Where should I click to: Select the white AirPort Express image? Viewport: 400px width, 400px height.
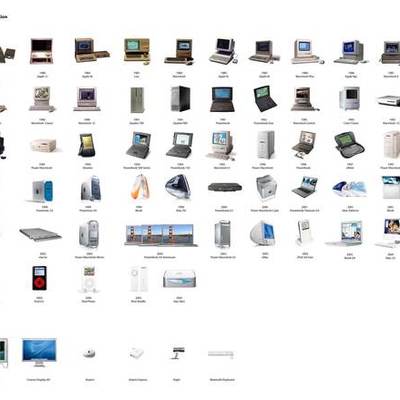[137, 353]
